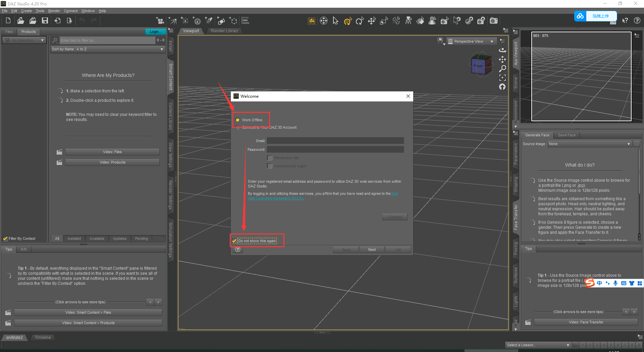Open the Perspective View dropdown
The image size is (644, 352).
coord(472,41)
